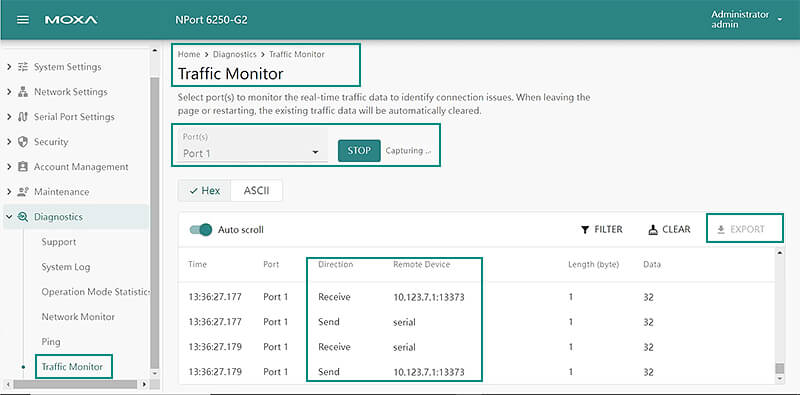Open the Ping page
This screenshot has height=395, width=800.
tap(51, 342)
